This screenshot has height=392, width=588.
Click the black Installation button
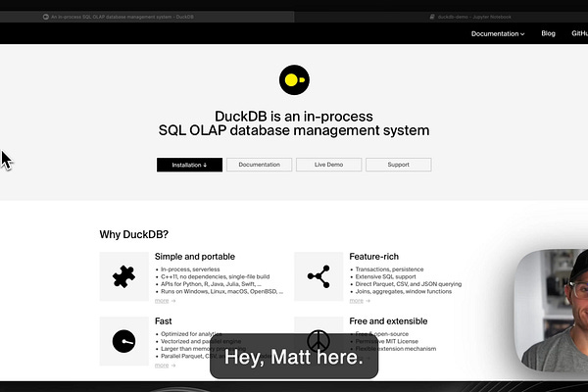189,165
